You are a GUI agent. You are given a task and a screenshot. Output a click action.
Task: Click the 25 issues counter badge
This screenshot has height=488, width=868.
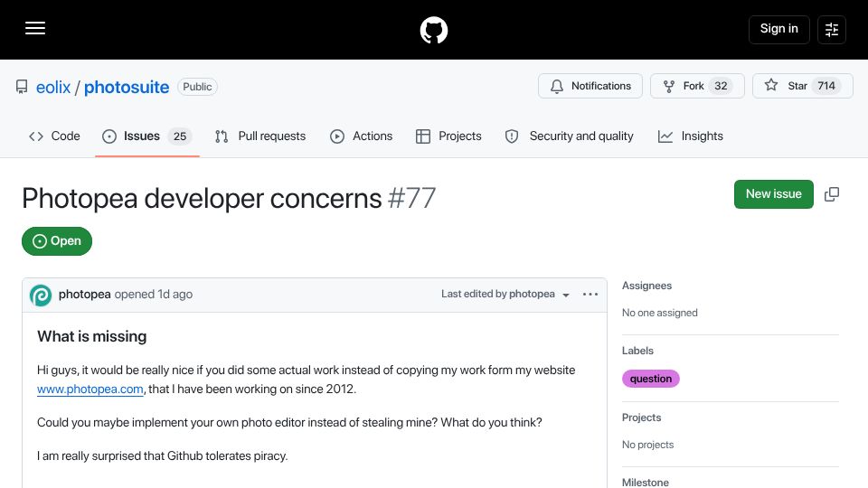(x=180, y=136)
